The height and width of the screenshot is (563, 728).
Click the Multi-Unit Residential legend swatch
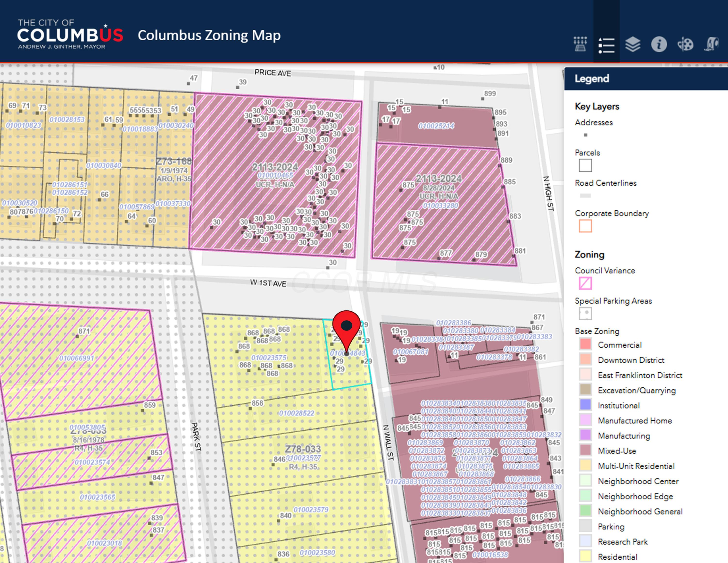coord(585,465)
